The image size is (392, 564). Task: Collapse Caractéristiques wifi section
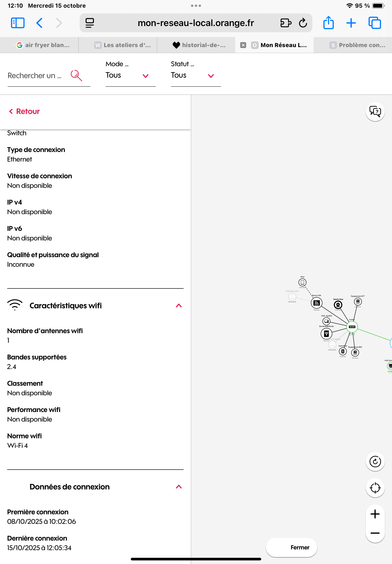coord(179,305)
